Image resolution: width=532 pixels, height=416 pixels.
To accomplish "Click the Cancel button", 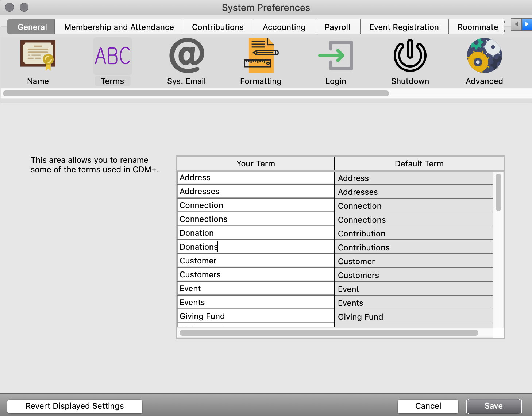I will [428, 406].
